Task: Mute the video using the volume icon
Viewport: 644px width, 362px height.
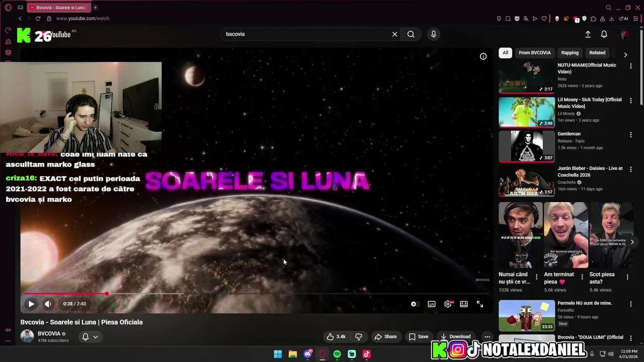Action: tap(48, 304)
